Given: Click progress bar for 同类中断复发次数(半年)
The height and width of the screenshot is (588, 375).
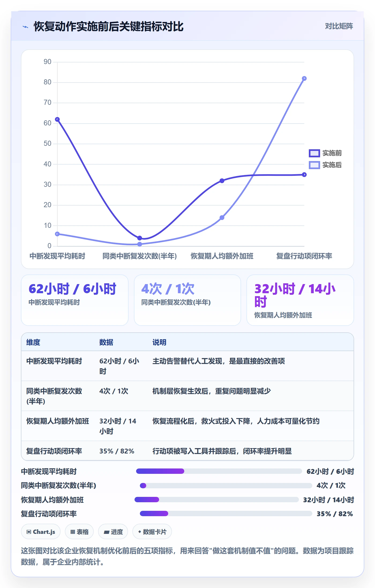Looking at the screenshot, I should tap(226, 485).
